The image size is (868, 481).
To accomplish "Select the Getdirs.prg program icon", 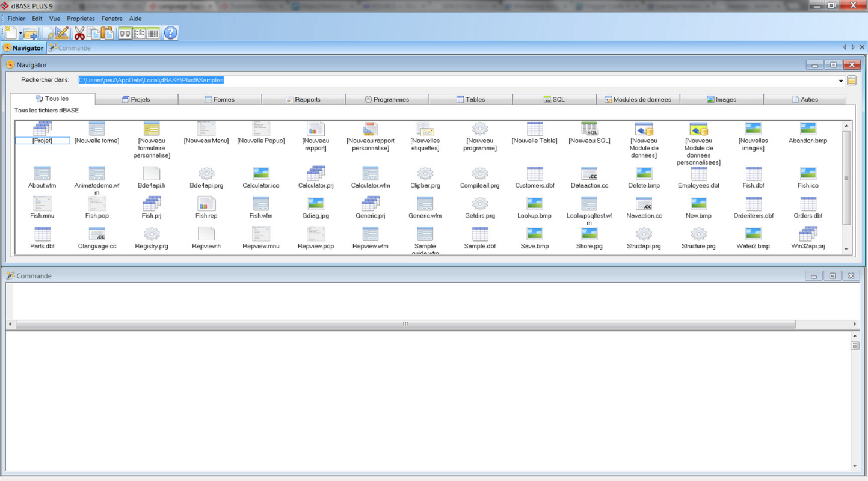I will [x=479, y=203].
